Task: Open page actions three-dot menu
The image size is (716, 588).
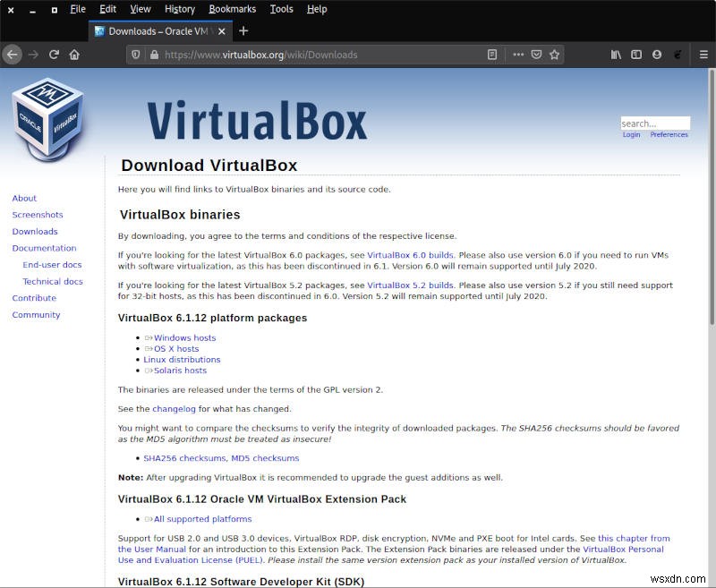Action: [518, 55]
